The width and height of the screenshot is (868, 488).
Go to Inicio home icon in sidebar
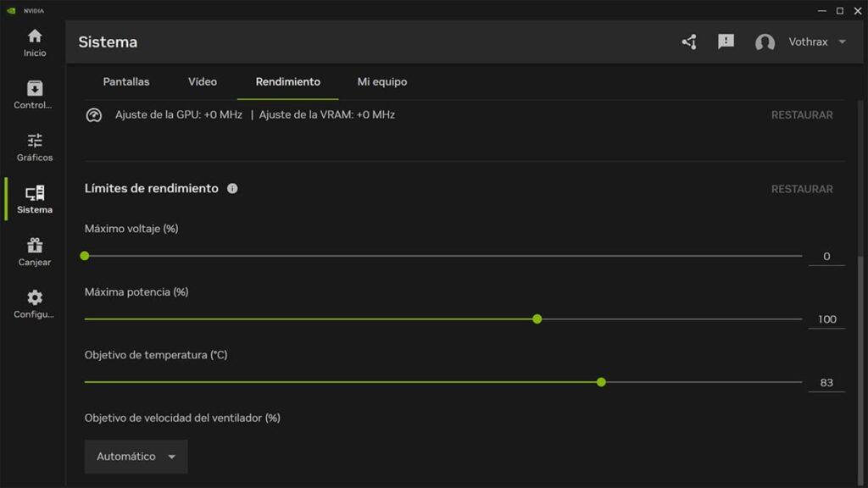(35, 36)
